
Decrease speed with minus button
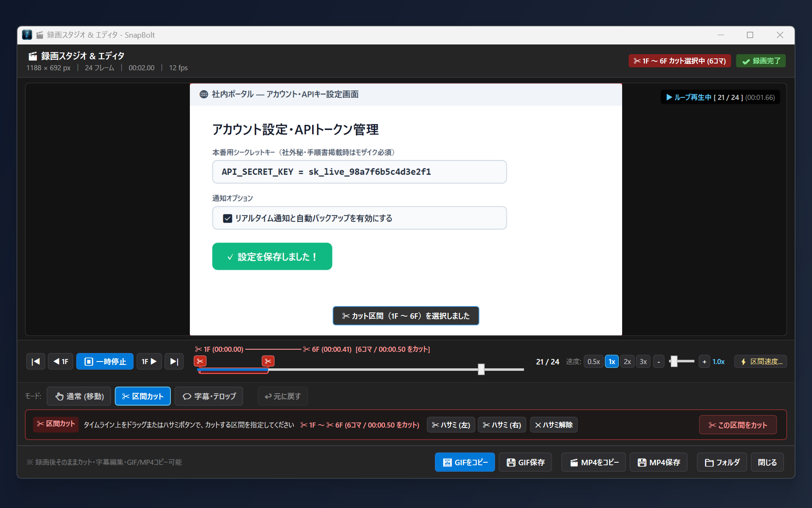tap(658, 362)
